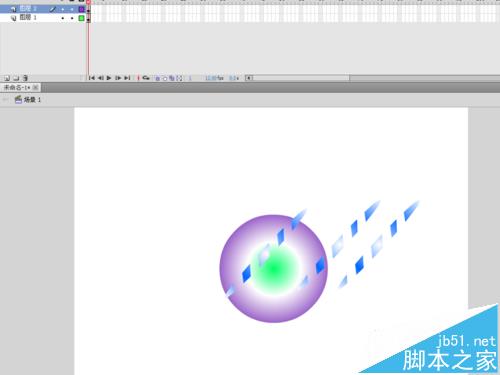The width and height of the screenshot is (500, 375).
Task: Click the scene clapperboard icon
Action: coord(18,99)
